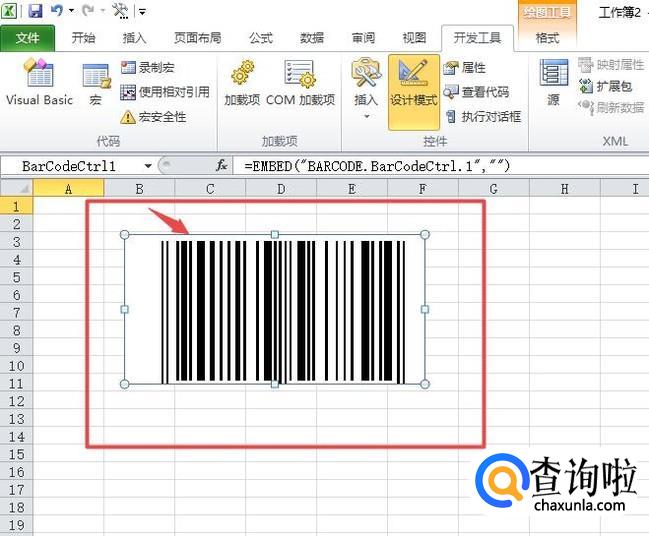Screen dimensions: 649x536
Task: Toggle 设计模式 design mode
Action: (414, 82)
